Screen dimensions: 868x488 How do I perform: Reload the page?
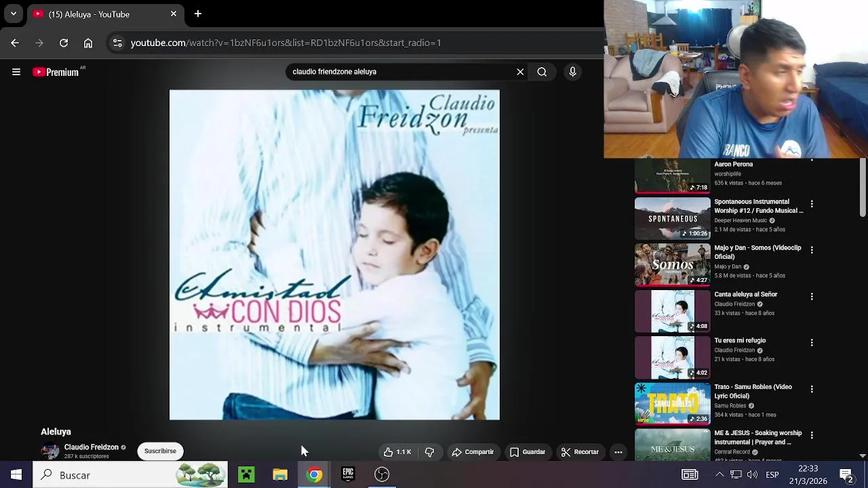coord(64,43)
